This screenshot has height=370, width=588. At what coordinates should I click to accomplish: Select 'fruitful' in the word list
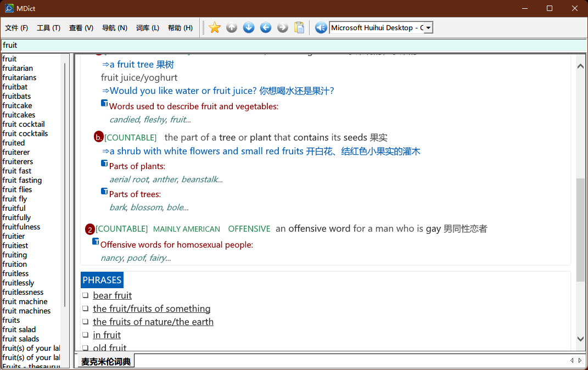(14, 208)
